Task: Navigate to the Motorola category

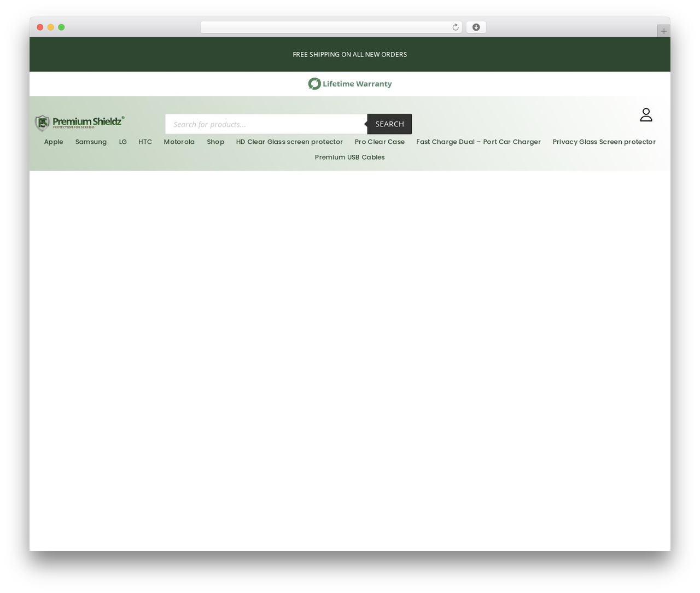Action: [179, 142]
